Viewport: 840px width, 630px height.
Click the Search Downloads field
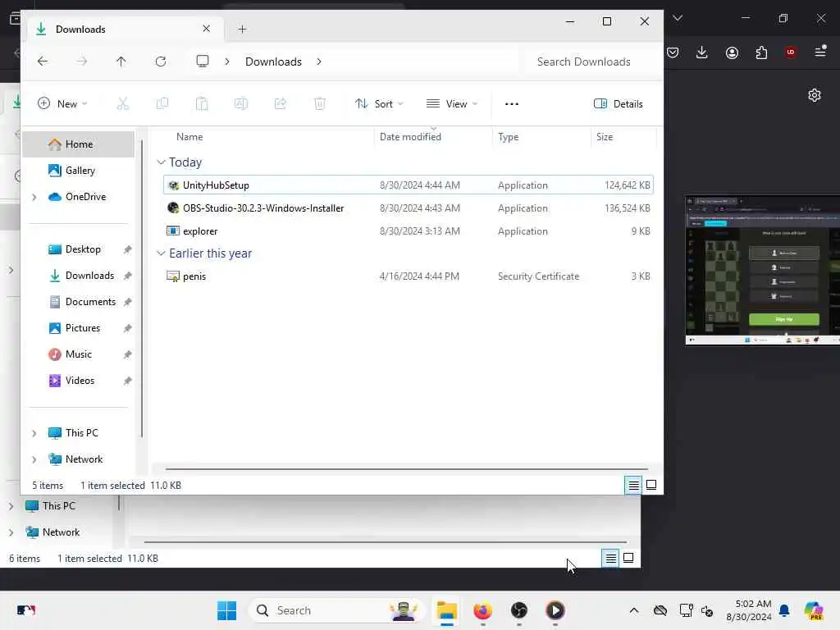589,62
